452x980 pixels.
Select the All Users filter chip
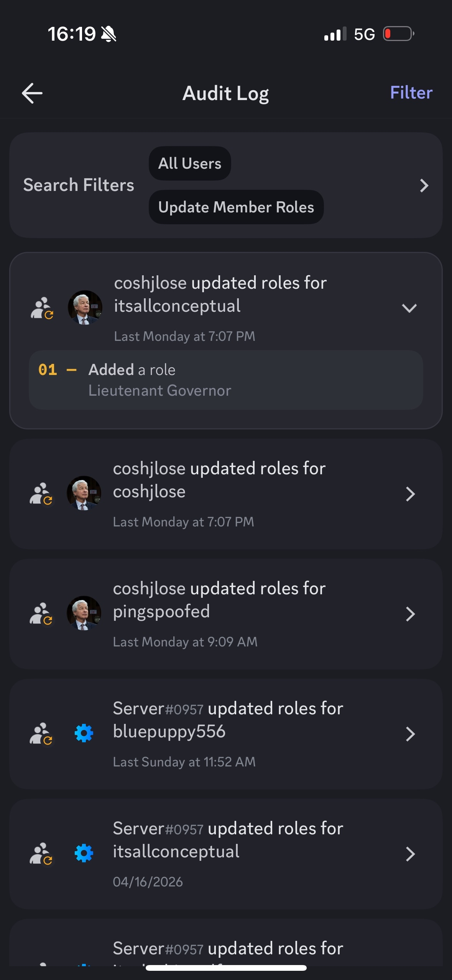click(x=190, y=163)
